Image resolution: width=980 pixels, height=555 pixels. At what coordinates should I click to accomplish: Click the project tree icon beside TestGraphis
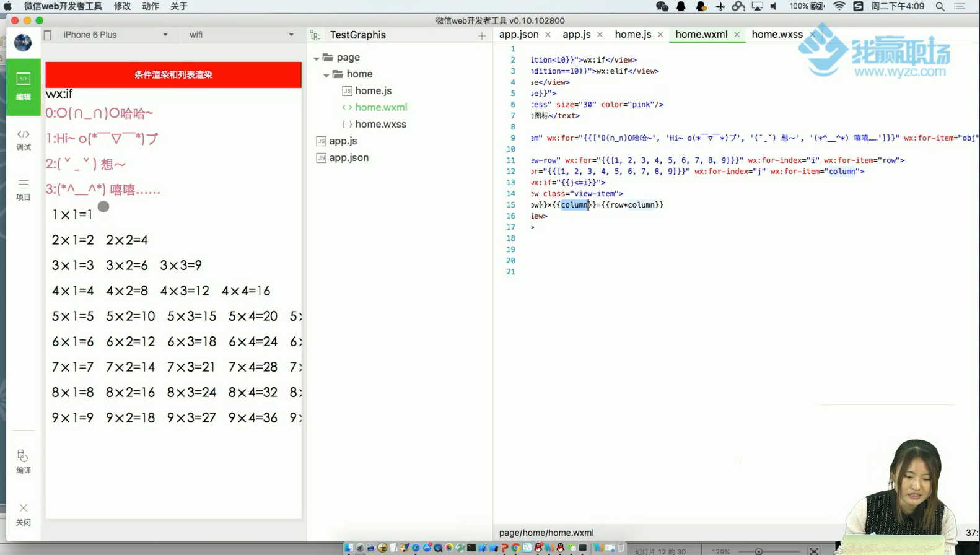tap(315, 35)
